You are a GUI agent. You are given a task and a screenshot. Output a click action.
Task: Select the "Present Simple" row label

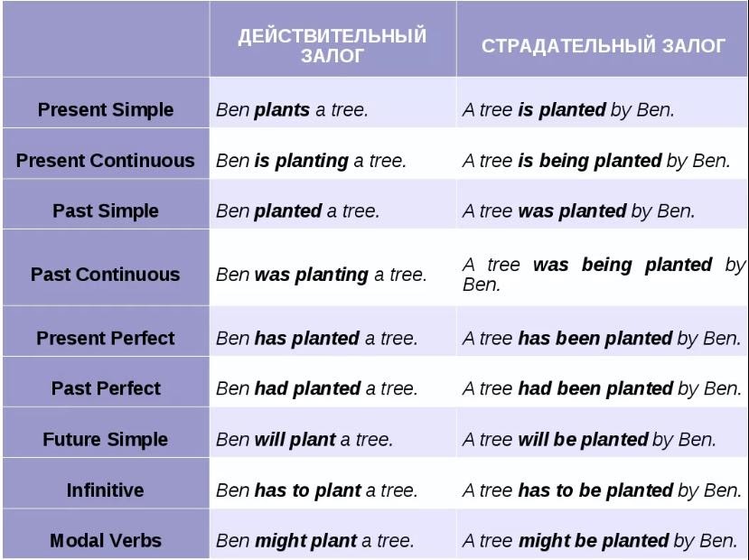(x=106, y=110)
